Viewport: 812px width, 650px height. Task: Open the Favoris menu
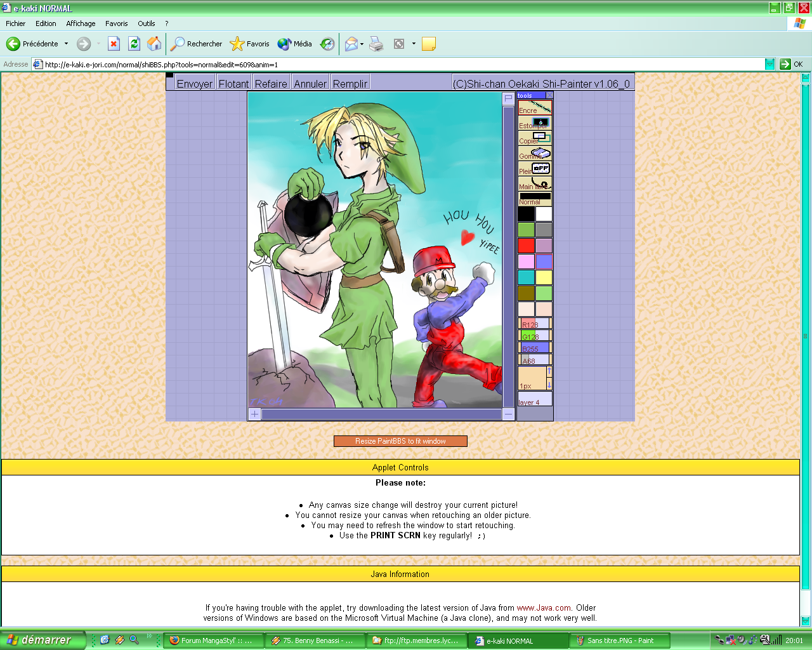tap(117, 23)
